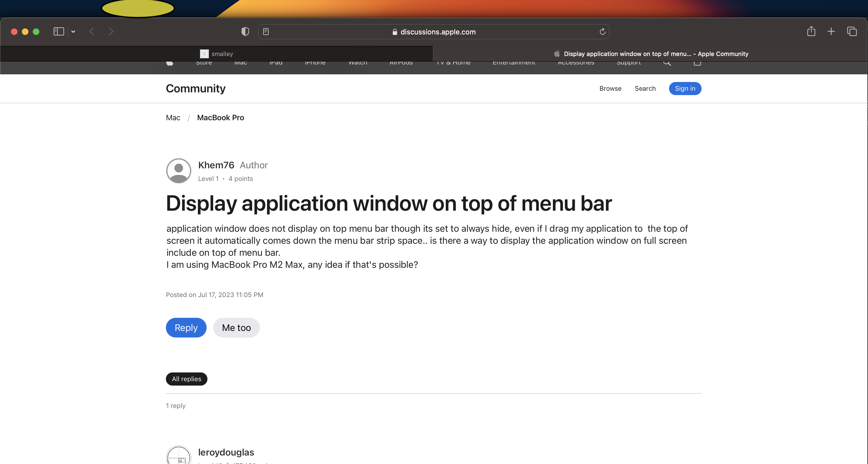868x464 pixels.
Task: Select the All replies filter pill
Action: (x=186, y=379)
